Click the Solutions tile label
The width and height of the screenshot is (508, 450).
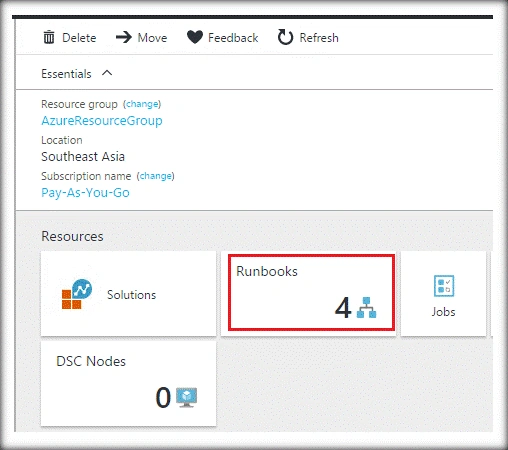click(131, 295)
